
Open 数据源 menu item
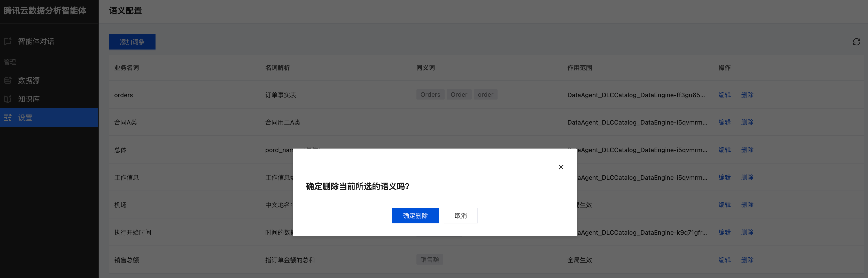[49, 80]
